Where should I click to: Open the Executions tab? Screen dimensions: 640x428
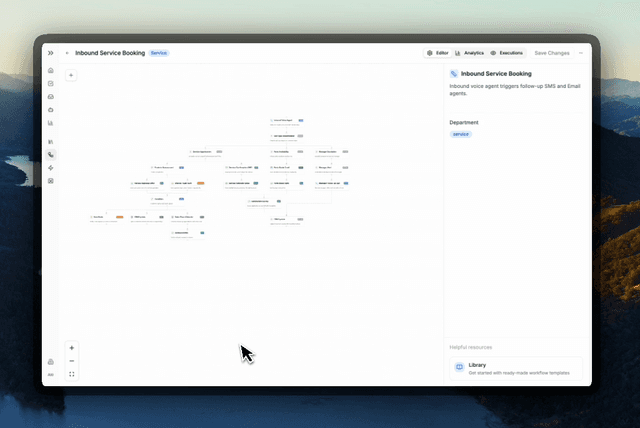click(x=507, y=52)
